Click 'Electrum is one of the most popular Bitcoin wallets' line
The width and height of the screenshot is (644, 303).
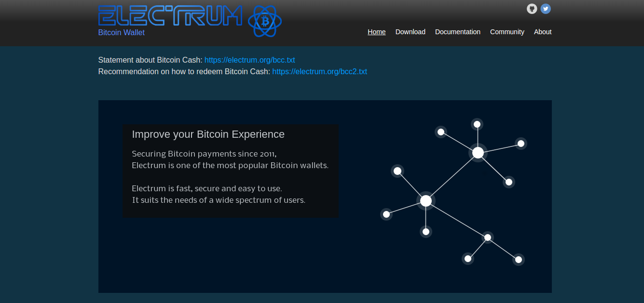click(230, 166)
